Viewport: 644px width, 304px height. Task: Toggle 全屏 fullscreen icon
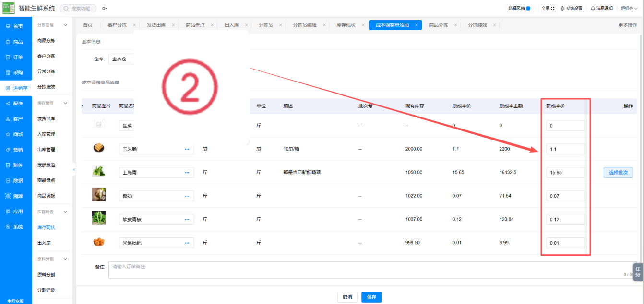(553, 8)
